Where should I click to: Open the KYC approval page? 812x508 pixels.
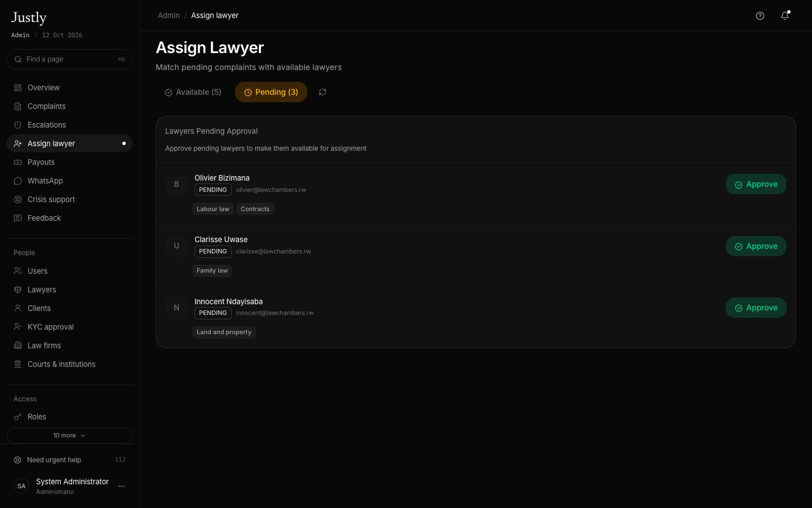point(69,327)
